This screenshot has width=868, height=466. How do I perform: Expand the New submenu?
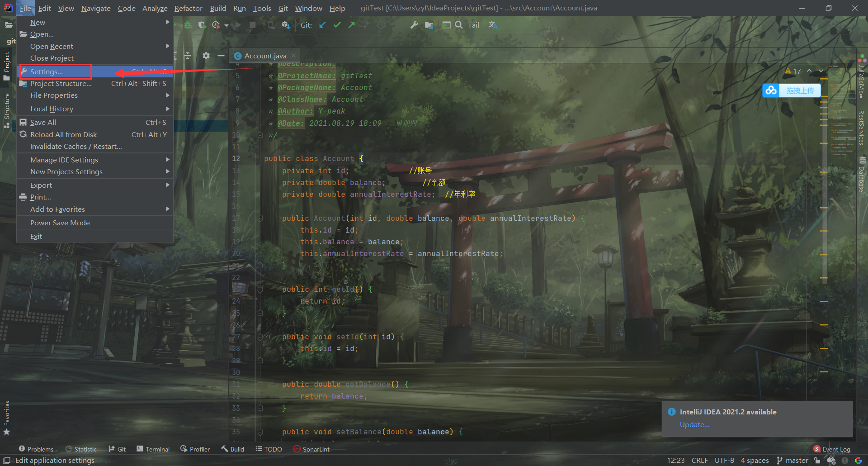pyautogui.click(x=95, y=22)
